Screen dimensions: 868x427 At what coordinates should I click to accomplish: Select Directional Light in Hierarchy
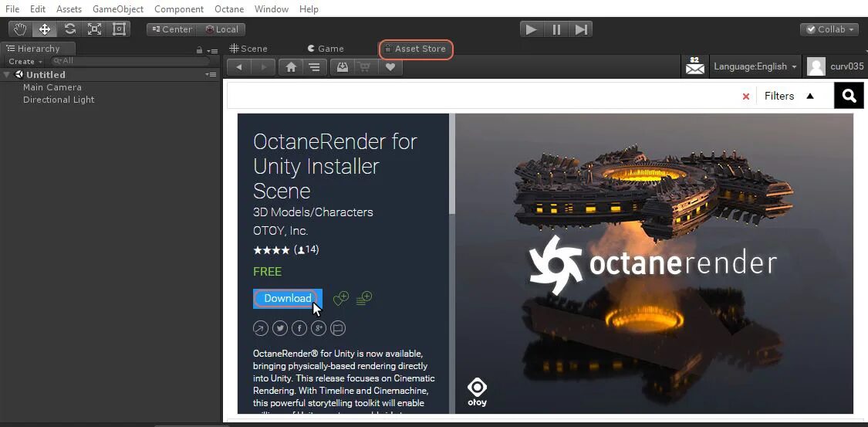(x=59, y=100)
